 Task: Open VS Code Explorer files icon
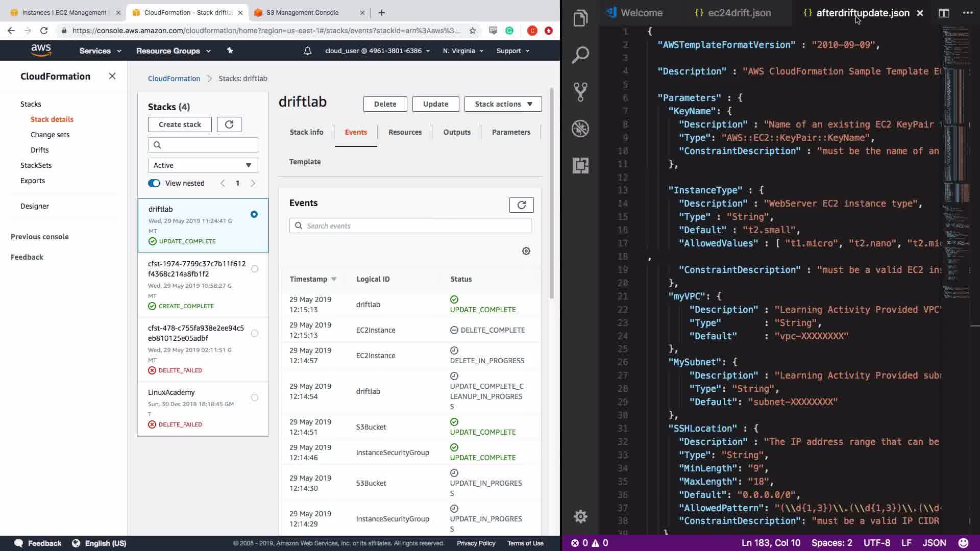(x=580, y=18)
